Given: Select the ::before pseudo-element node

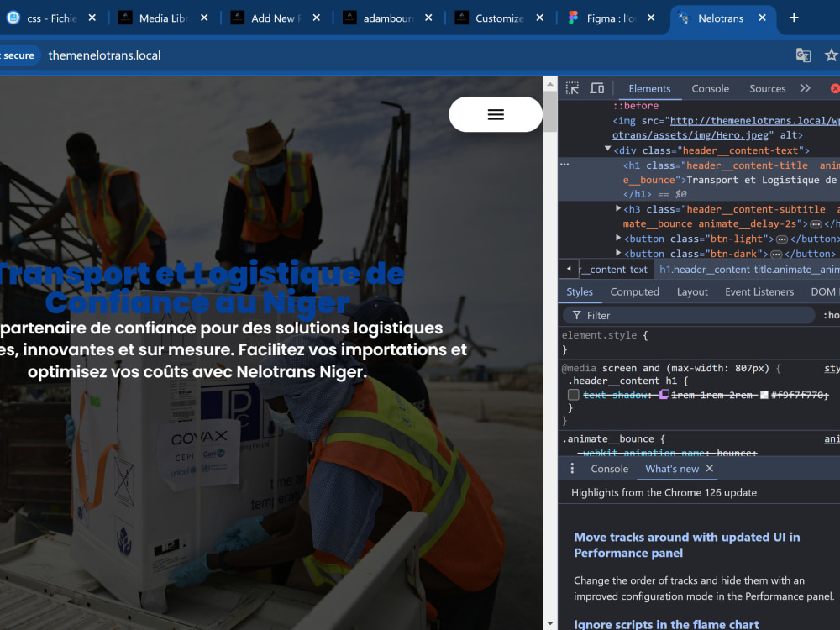Looking at the screenshot, I should click(635, 106).
